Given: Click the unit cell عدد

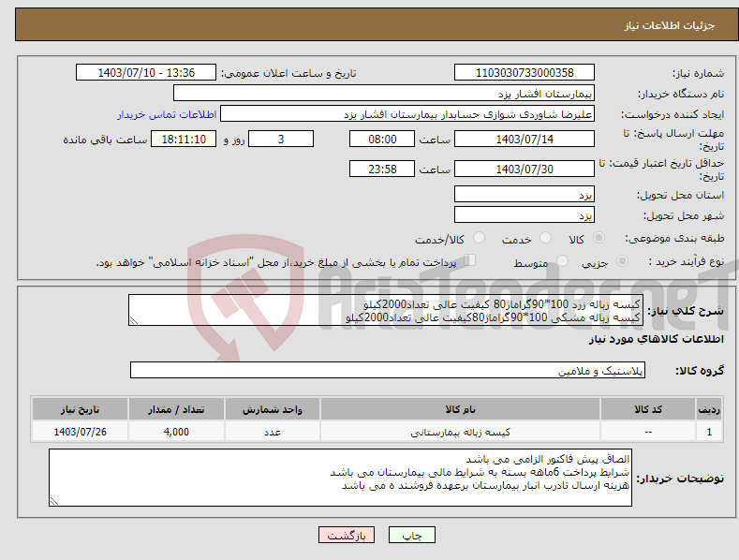Looking at the screenshot, I should pyautogui.click(x=272, y=432).
